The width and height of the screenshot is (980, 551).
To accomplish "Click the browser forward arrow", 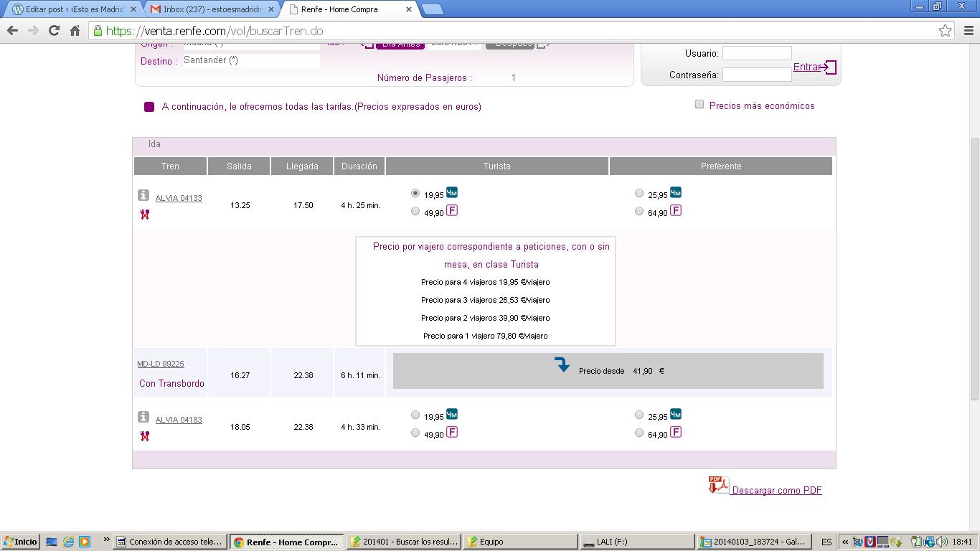I will pyautogui.click(x=33, y=30).
